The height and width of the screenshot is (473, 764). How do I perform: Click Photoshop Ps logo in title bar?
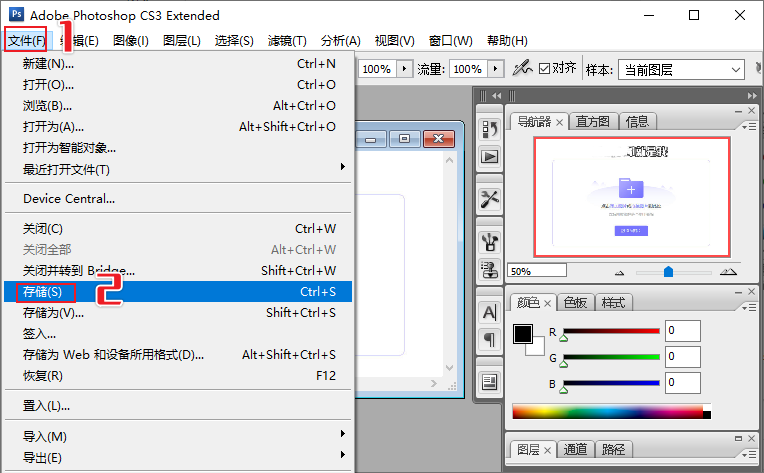[x=16, y=14]
